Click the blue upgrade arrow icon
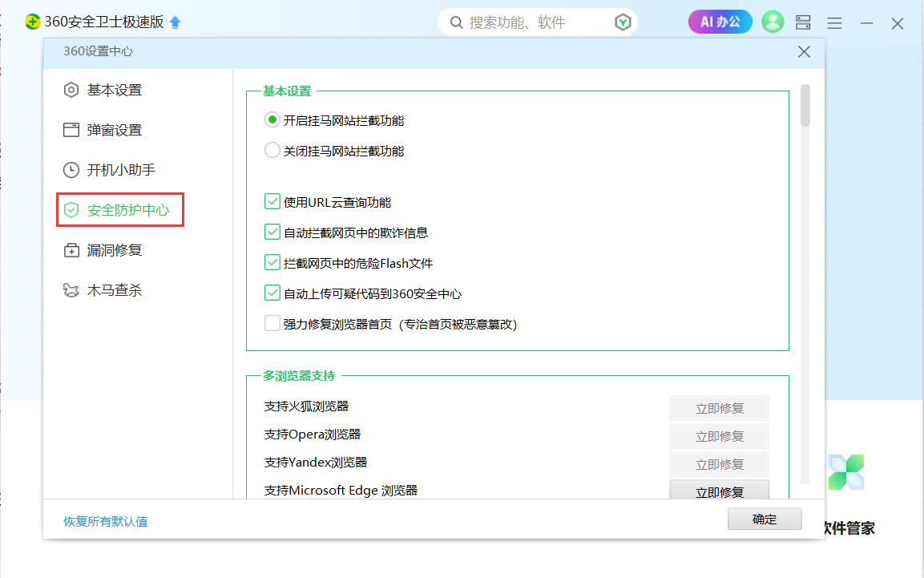924x578 pixels. click(x=175, y=22)
